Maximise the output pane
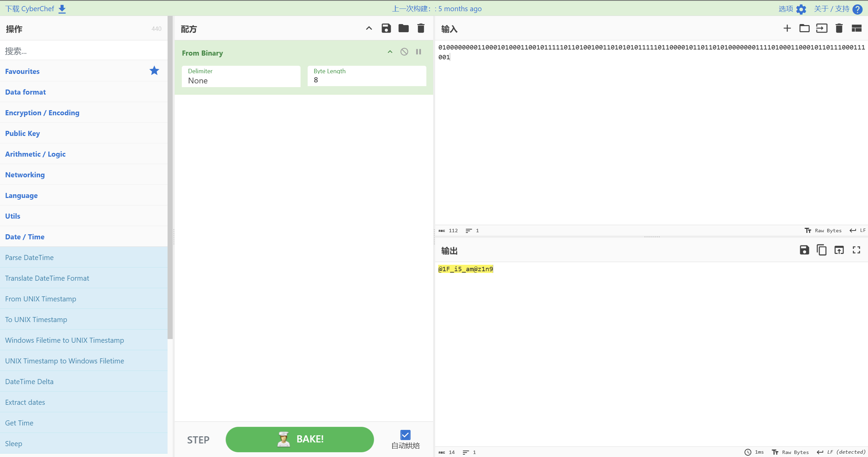The image size is (868, 457). (856, 250)
